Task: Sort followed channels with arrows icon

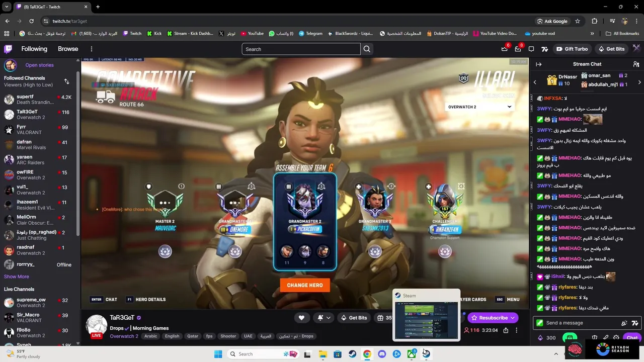Action: [66, 81]
